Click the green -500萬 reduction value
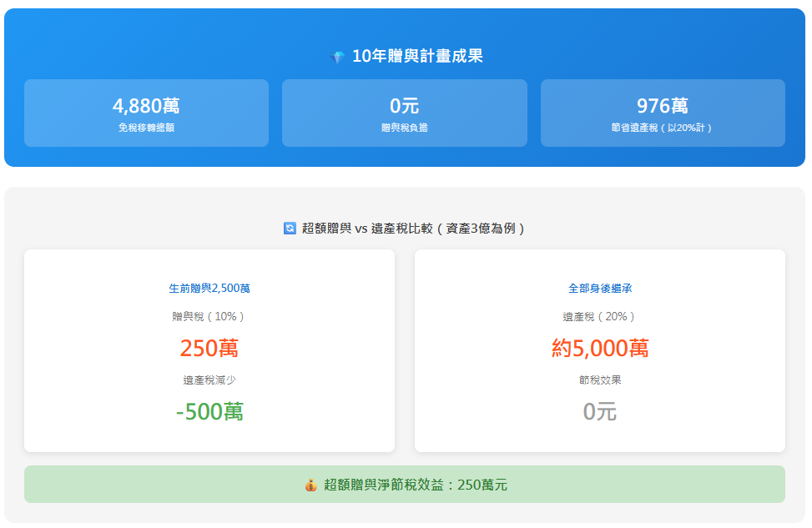 209,411
